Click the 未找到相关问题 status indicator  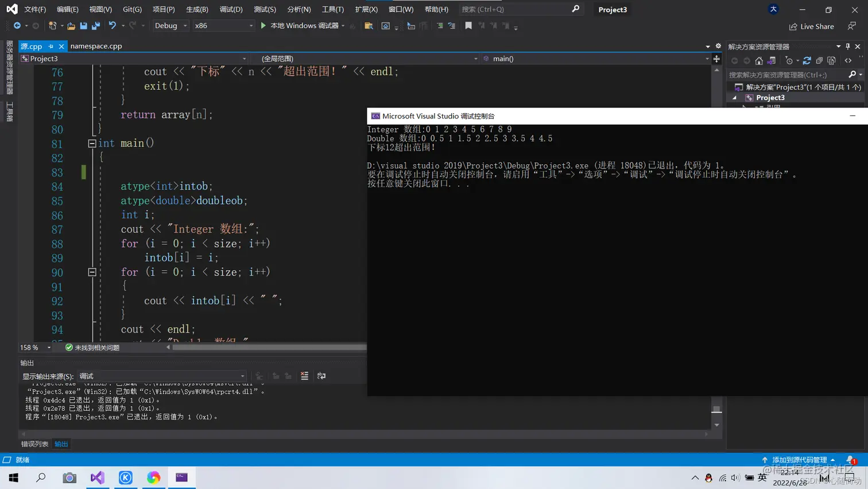point(92,348)
